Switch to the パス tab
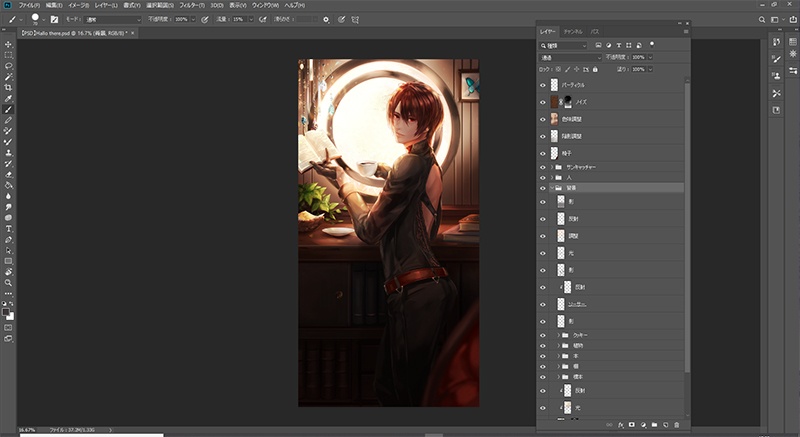The width and height of the screenshot is (800, 437). 595,32
